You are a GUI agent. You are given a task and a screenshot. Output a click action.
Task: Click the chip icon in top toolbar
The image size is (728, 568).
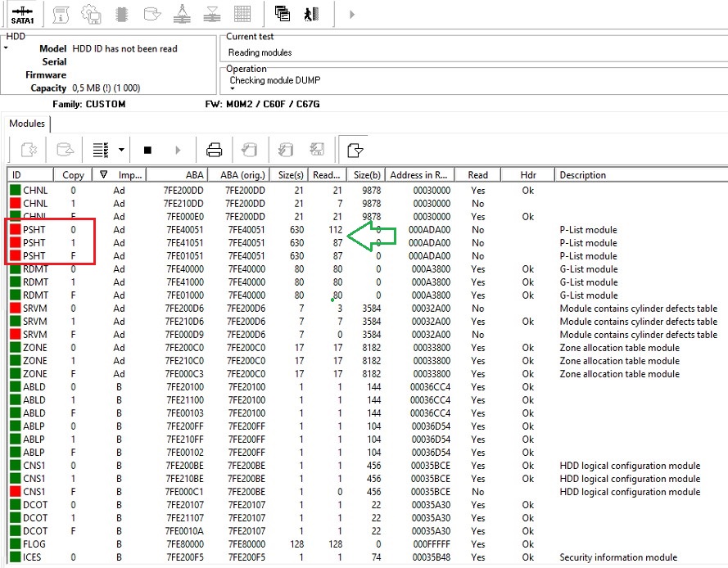click(122, 14)
